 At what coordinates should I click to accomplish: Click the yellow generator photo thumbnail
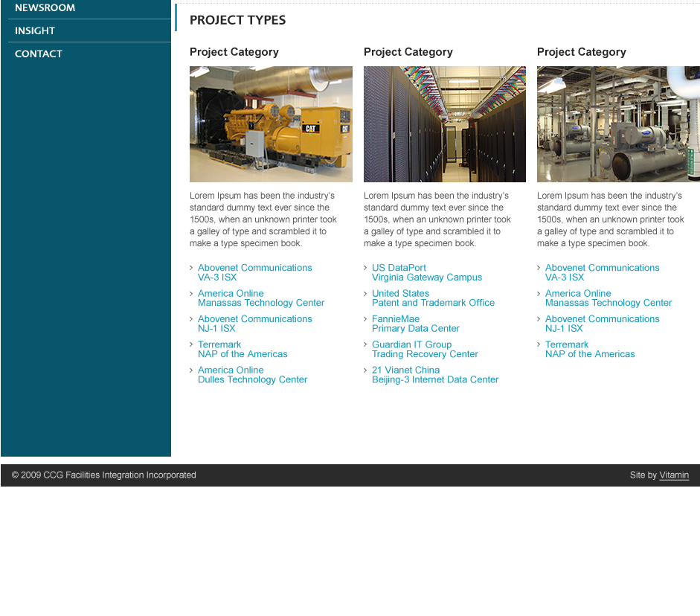point(271,124)
